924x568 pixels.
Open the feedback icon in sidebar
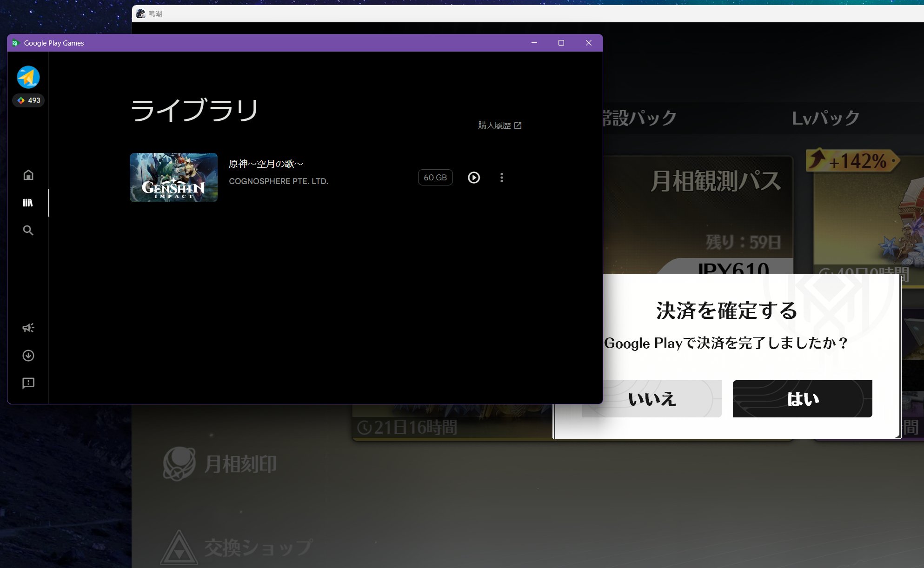coord(28,383)
